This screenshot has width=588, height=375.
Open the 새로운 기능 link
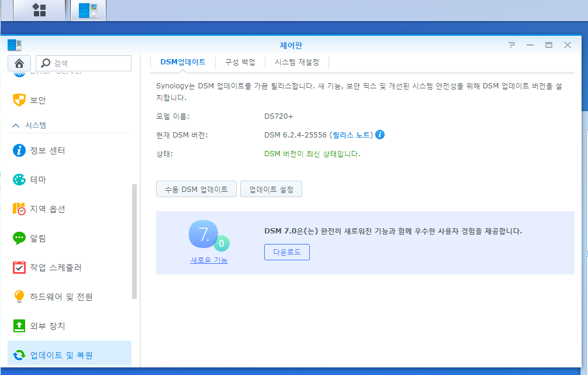(209, 260)
